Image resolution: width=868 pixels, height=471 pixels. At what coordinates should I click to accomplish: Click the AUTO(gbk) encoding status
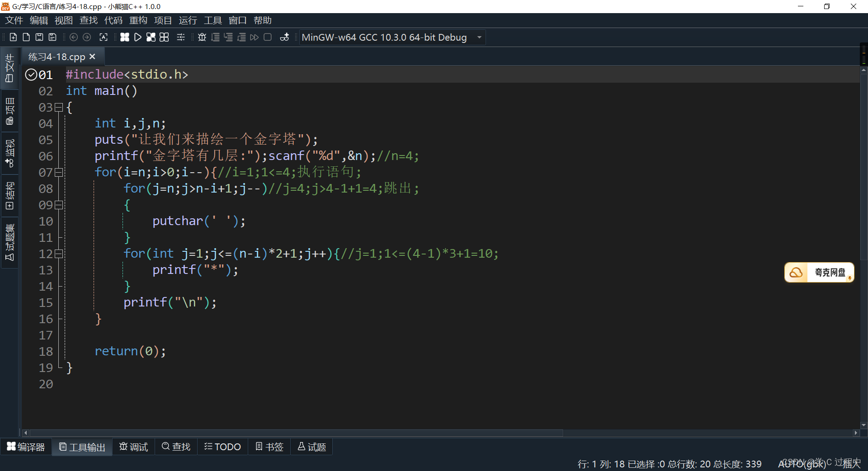point(802,464)
